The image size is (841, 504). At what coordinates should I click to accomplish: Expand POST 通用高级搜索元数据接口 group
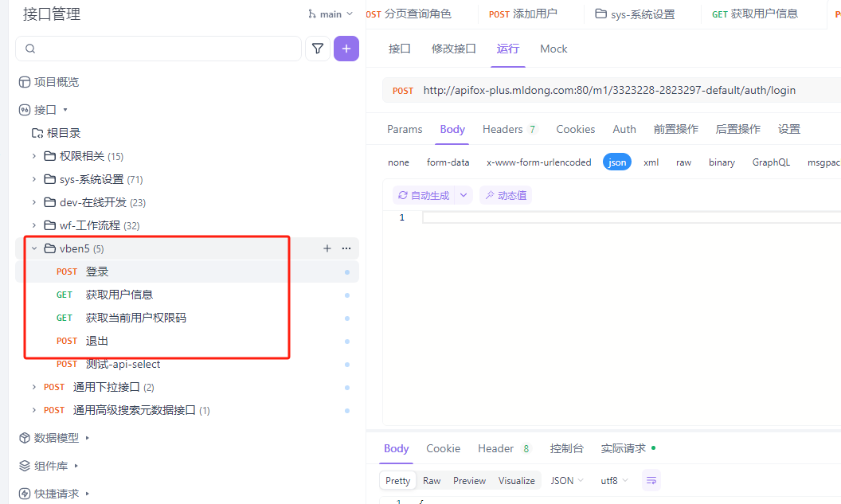point(34,410)
